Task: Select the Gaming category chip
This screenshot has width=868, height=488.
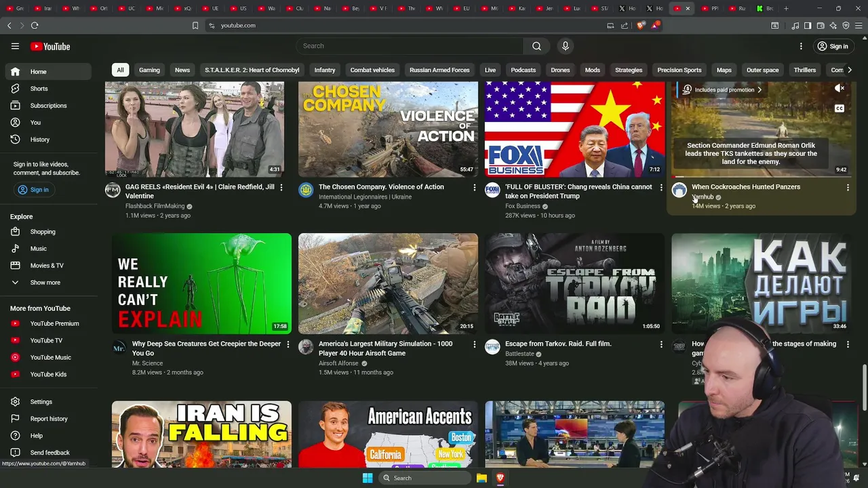Action: click(149, 70)
